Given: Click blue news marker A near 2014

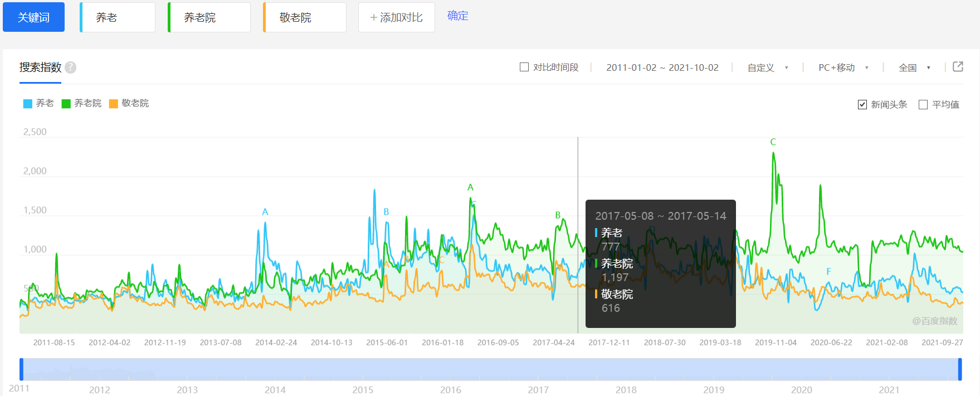Looking at the screenshot, I should 265,212.
